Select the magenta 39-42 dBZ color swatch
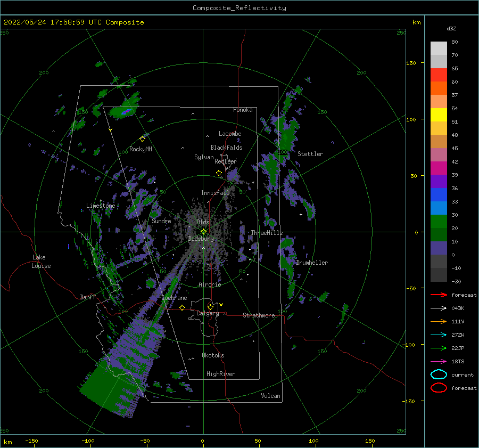The image size is (479, 448). 439,168
